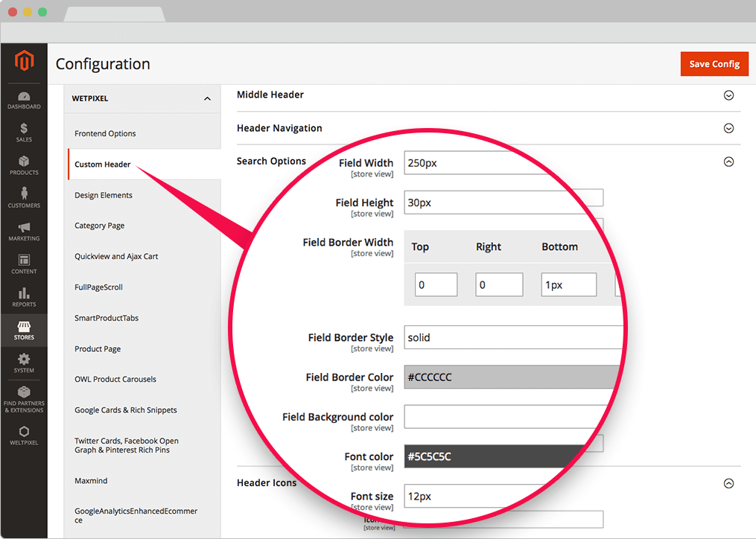Open the WeltPixel hexagon icon

[x=24, y=432]
